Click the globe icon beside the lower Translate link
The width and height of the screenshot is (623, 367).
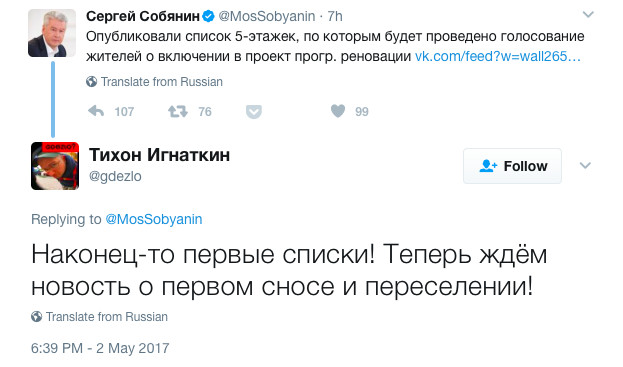click(x=37, y=317)
